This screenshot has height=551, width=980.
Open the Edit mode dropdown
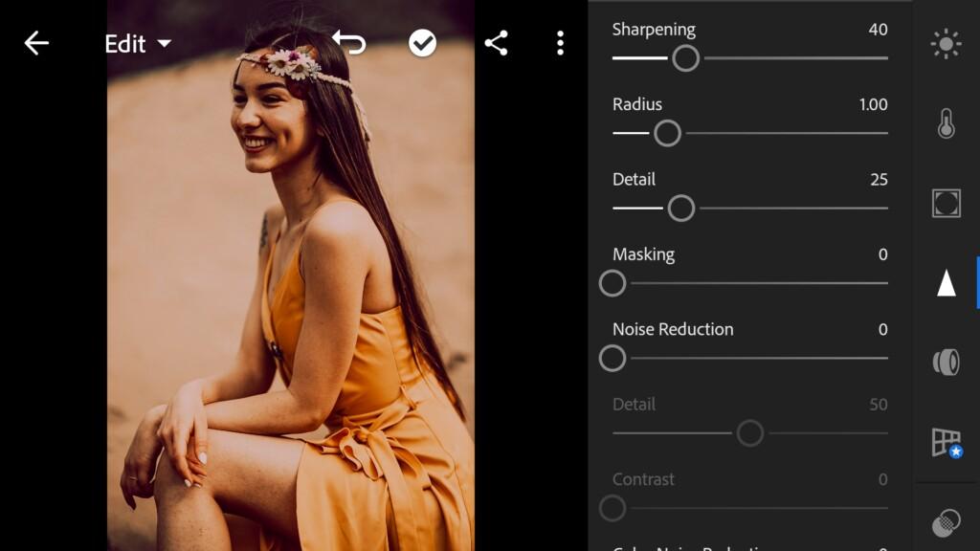138,44
